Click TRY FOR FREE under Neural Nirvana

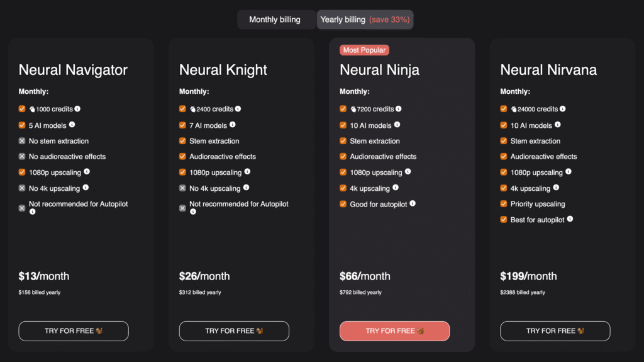point(555,331)
